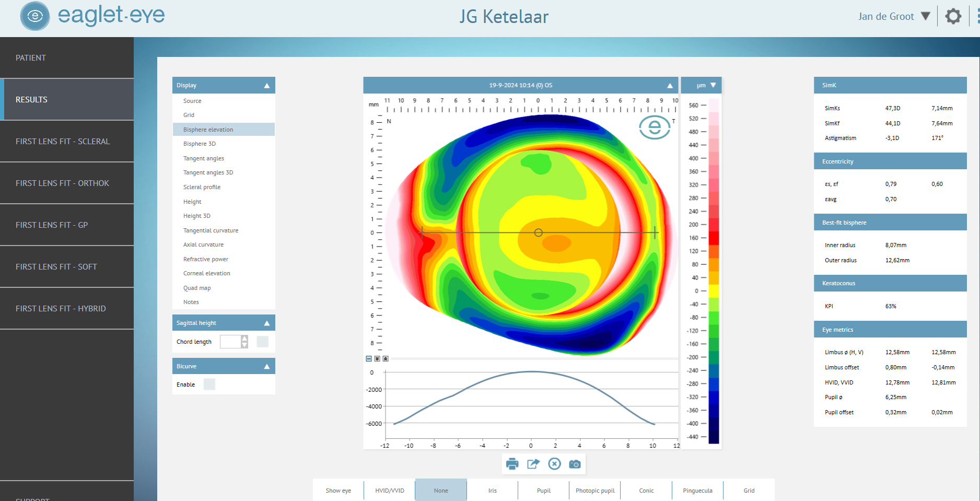
Task: Click the eaglet-eye logo icon
Action: [x=34, y=16]
